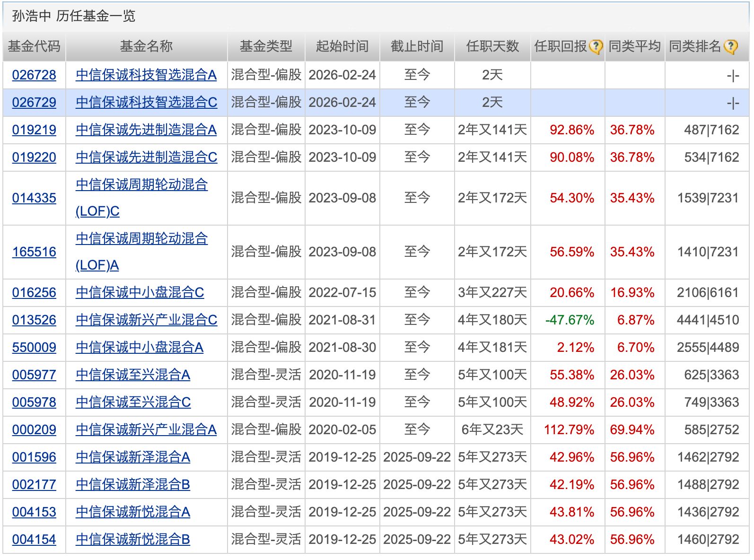This screenshot has width=754, height=560.
Task: Open 中信保诚新兴产业混合A fund page
Action: 146,430
